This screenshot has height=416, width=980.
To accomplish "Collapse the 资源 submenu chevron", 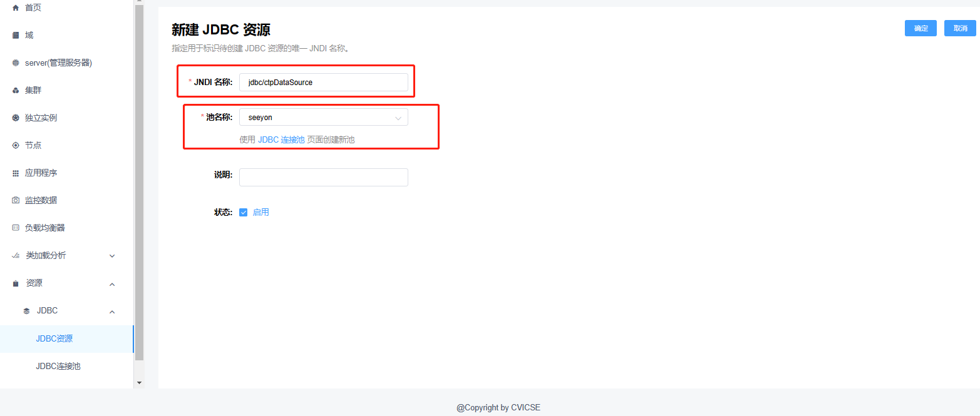I will (112, 284).
